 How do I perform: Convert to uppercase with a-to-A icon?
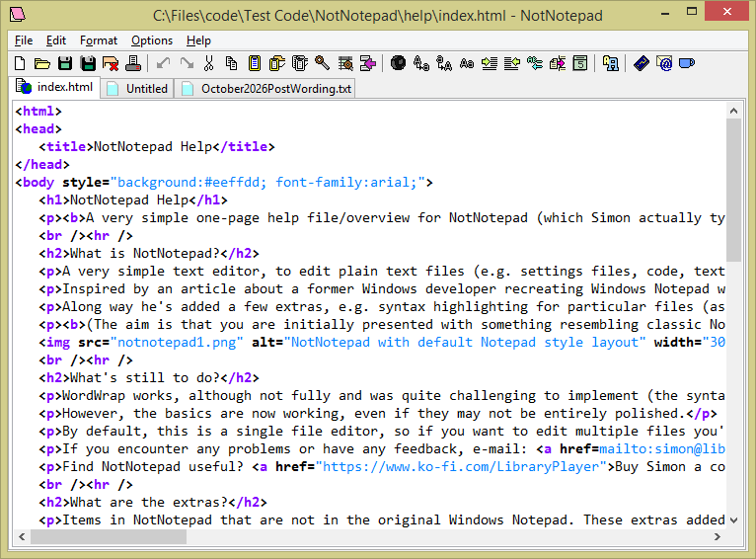click(443, 63)
